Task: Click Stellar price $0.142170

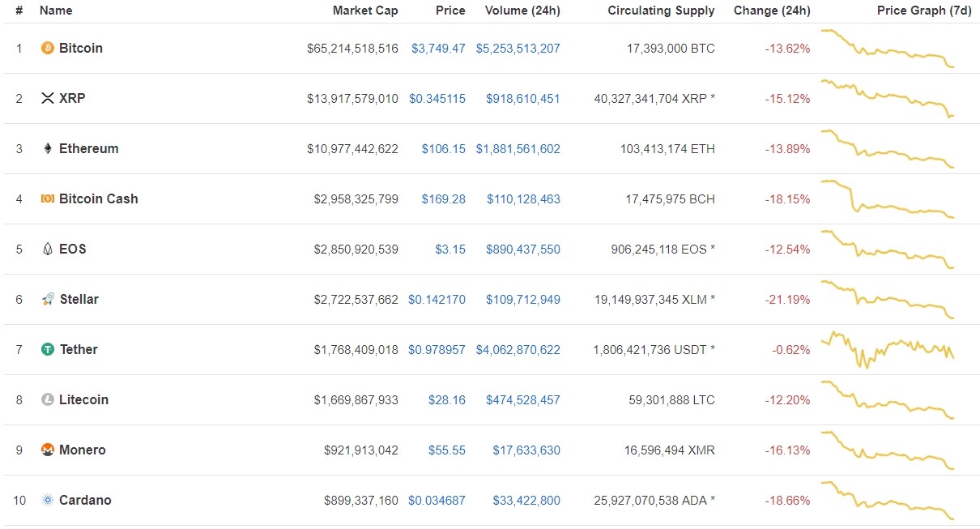Action: click(x=437, y=300)
